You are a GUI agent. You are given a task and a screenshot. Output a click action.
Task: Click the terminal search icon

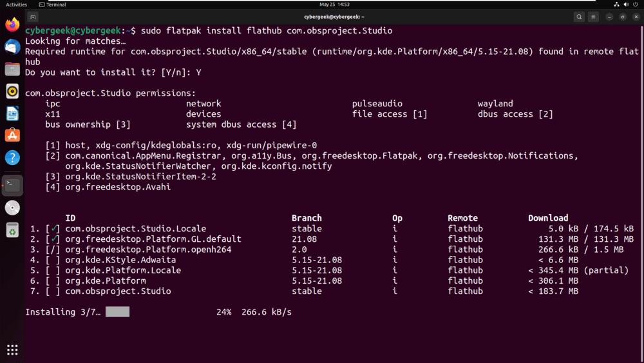pyautogui.click(x=579, y=17)
